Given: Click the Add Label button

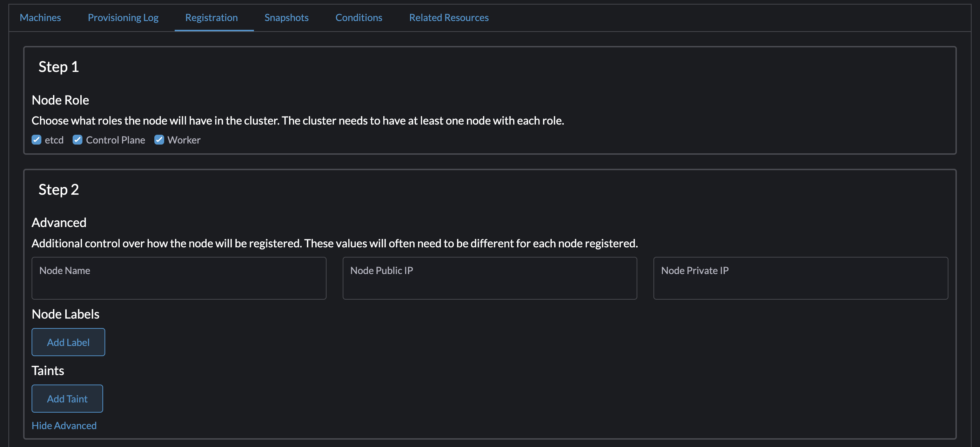Looking at the screenshot, I should (x=68, y=342).
